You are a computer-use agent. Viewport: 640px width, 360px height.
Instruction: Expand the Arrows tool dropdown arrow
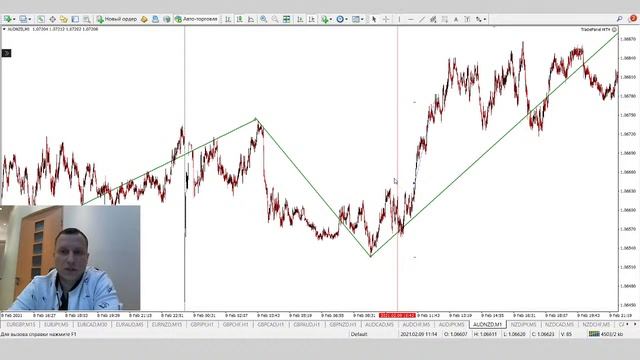pos(484,19)
